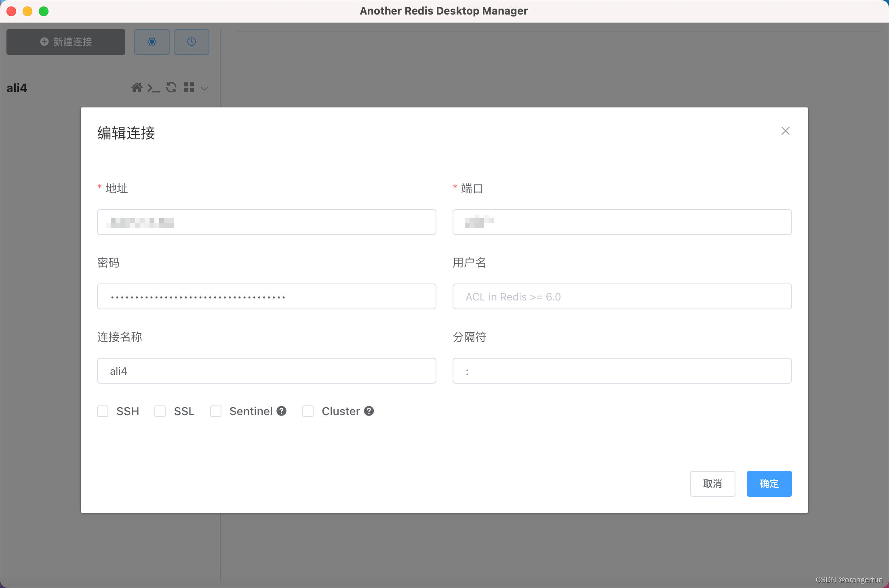Toggle the Sentinel checkbox
The width and height of the screenshot is (889, 588).
click(x=216, y=411)
